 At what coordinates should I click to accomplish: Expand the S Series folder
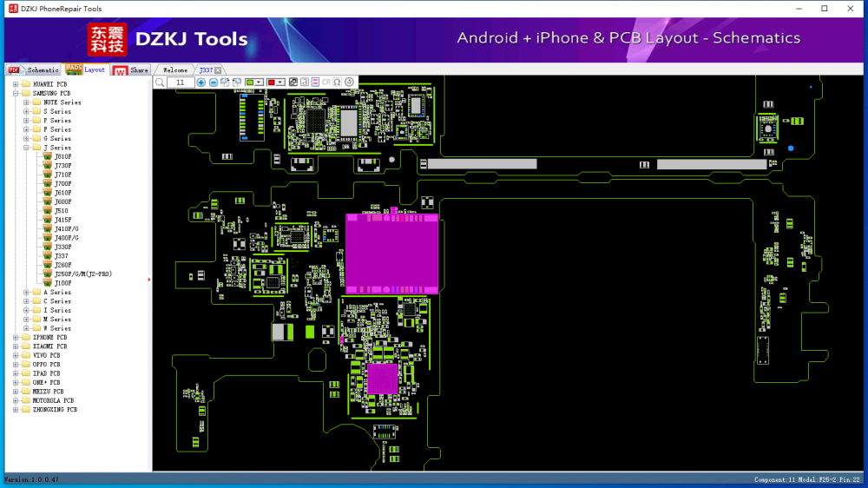click(x=26, y=111)
